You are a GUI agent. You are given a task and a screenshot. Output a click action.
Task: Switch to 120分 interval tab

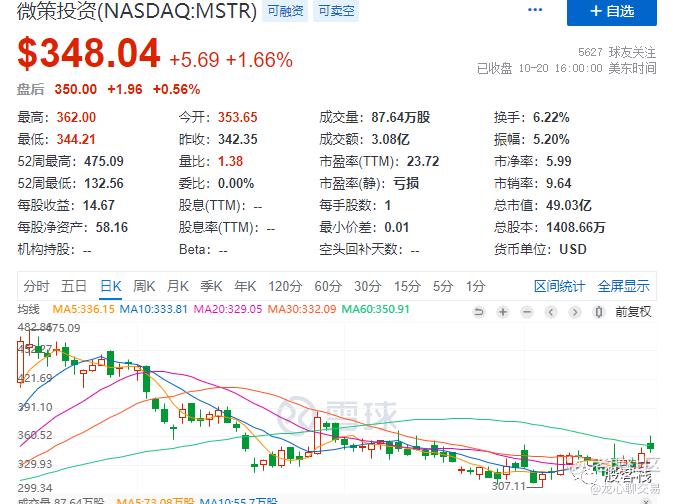(285, 286)
